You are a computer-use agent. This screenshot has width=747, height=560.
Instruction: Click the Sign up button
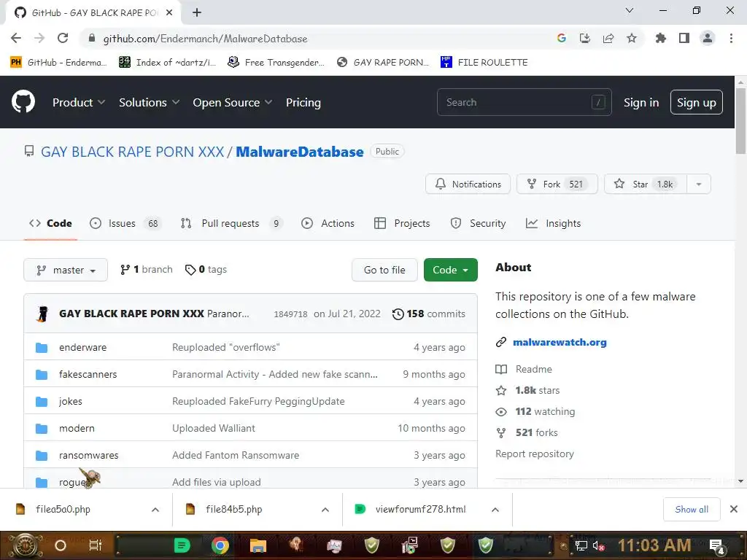point(696,102)
